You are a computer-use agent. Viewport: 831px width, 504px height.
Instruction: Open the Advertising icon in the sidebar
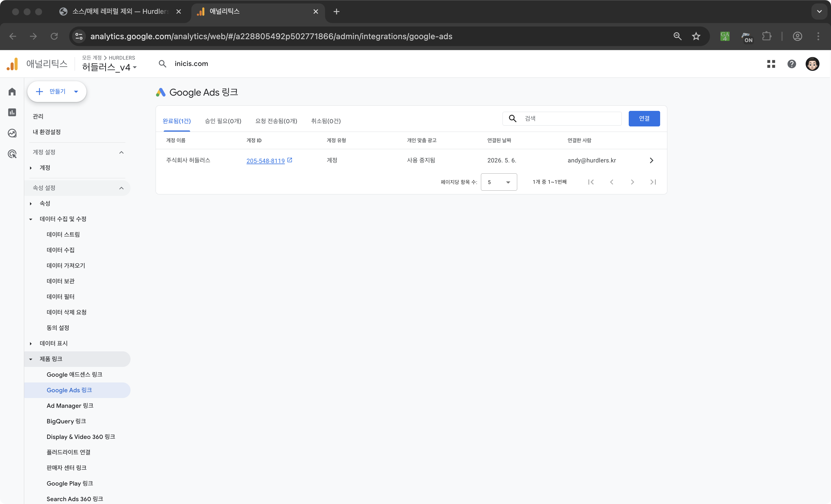(12, 154)
